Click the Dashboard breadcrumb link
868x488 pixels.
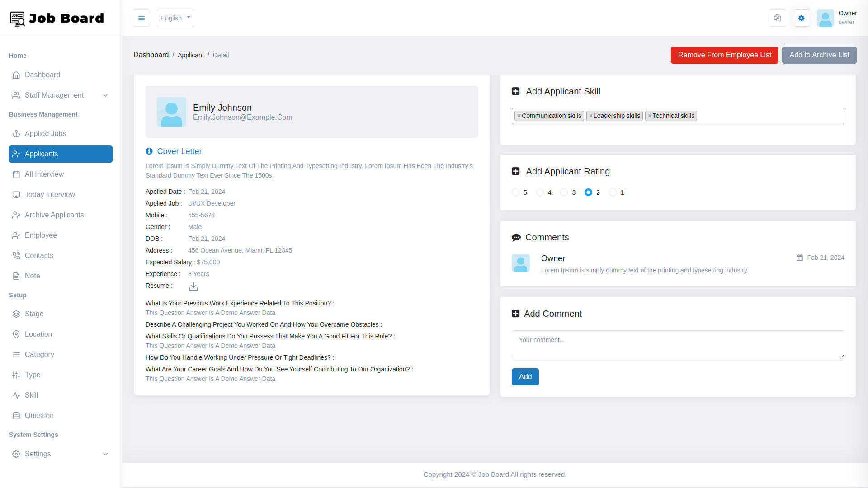(x=151, y=55)
